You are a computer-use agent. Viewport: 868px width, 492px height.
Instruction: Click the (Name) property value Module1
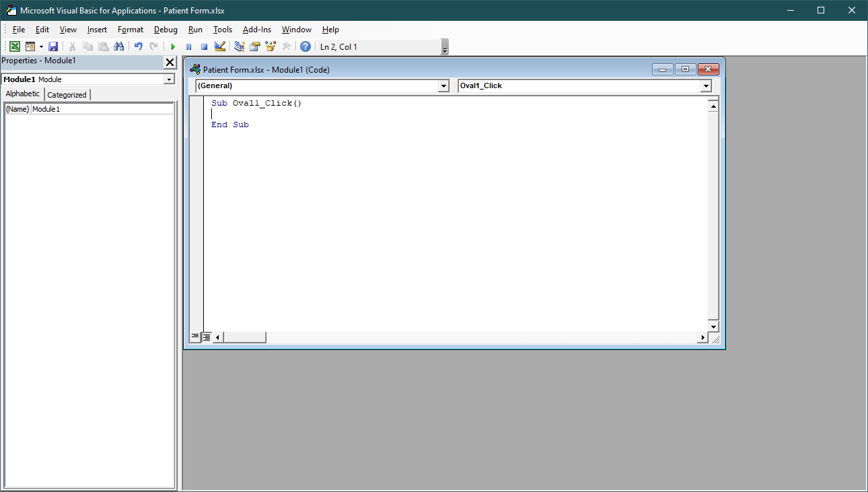pos(102,109)
